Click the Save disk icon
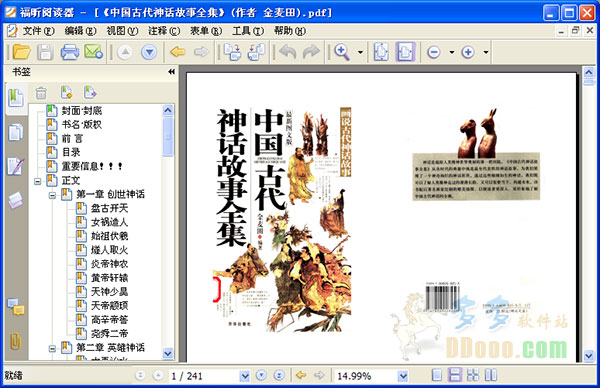The width and height of the screenshot is (600, 388). tap(45, 52)
